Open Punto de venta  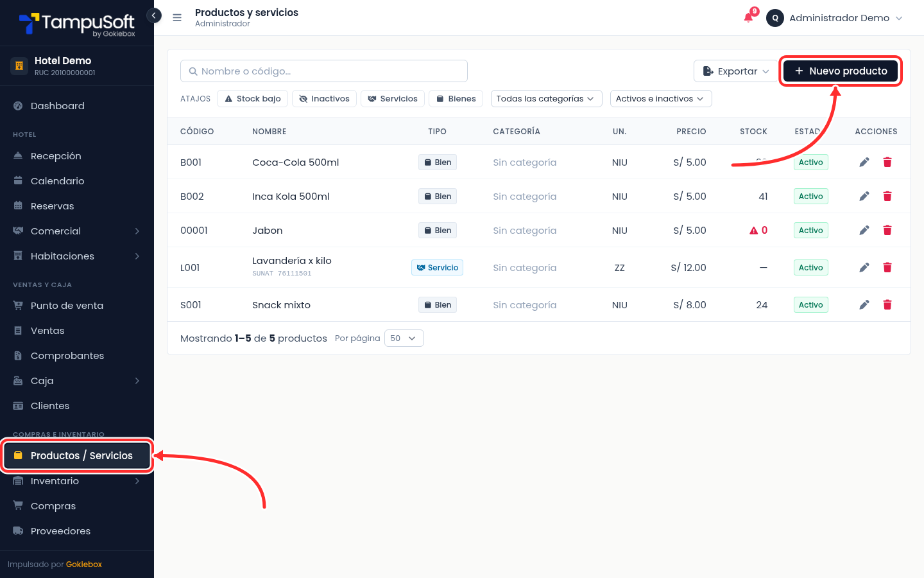[77, 306]
